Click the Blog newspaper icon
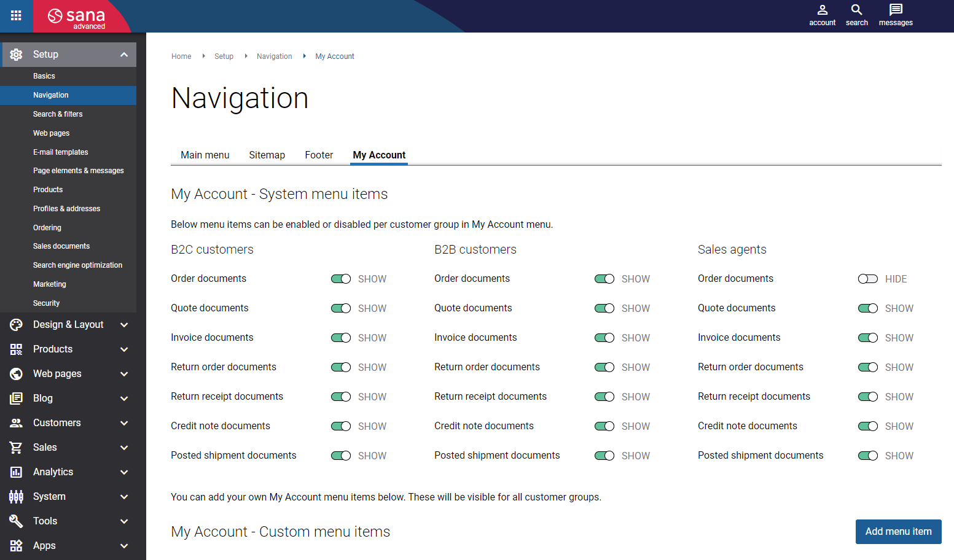 click(x=17, y=399)
